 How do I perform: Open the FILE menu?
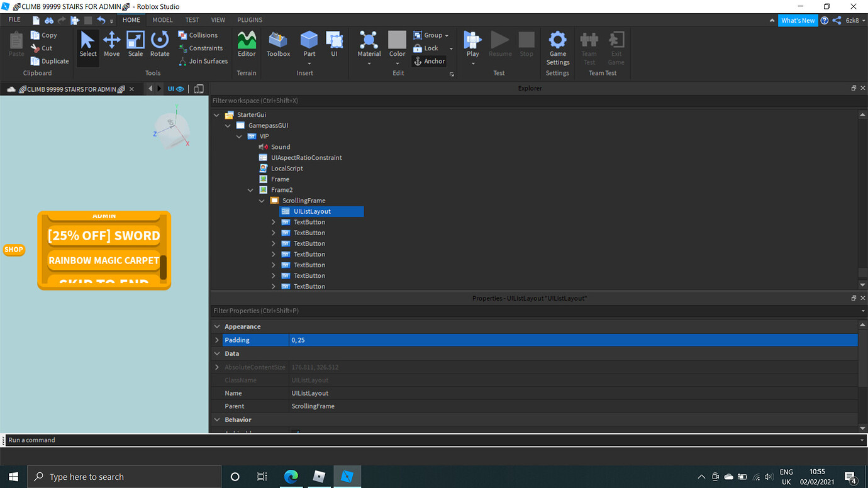pos(14,20)
